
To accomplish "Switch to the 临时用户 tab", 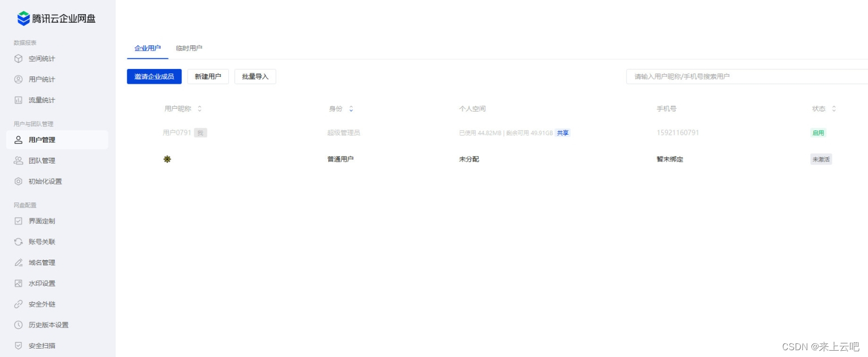I will (189, 48).
